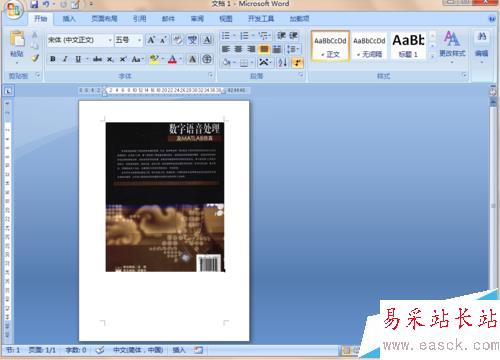Toggle center alignment

[238, 49]
